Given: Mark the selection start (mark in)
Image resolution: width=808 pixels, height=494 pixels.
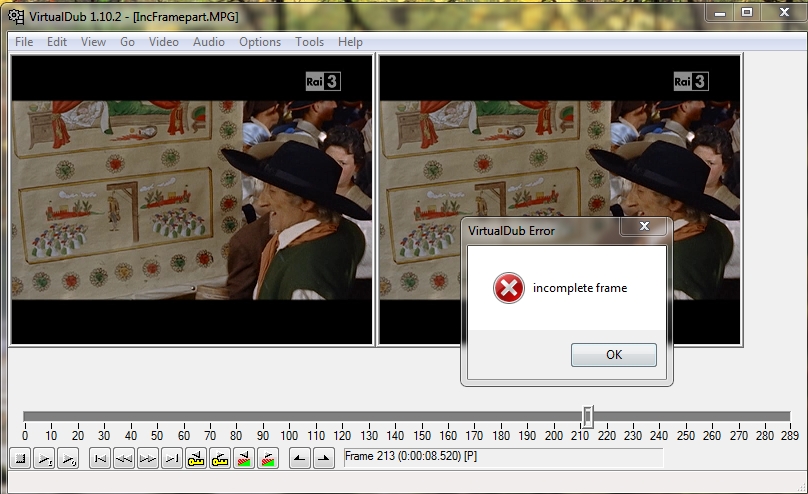Looking at the screenshot, I should tap(299, 458).
